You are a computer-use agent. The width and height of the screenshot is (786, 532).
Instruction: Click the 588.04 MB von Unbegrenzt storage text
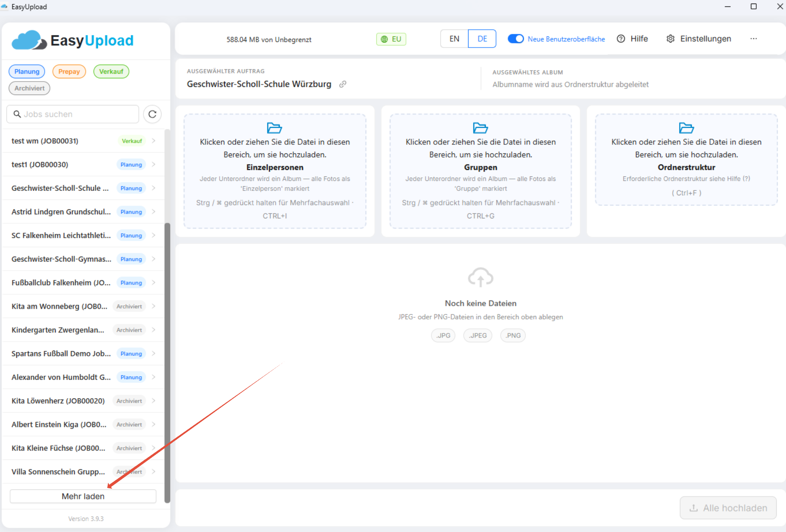269,39
